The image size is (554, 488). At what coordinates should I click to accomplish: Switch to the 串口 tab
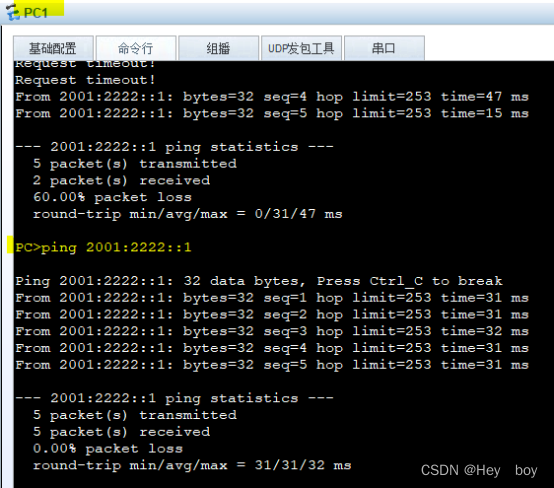click(x=384, y=48)
